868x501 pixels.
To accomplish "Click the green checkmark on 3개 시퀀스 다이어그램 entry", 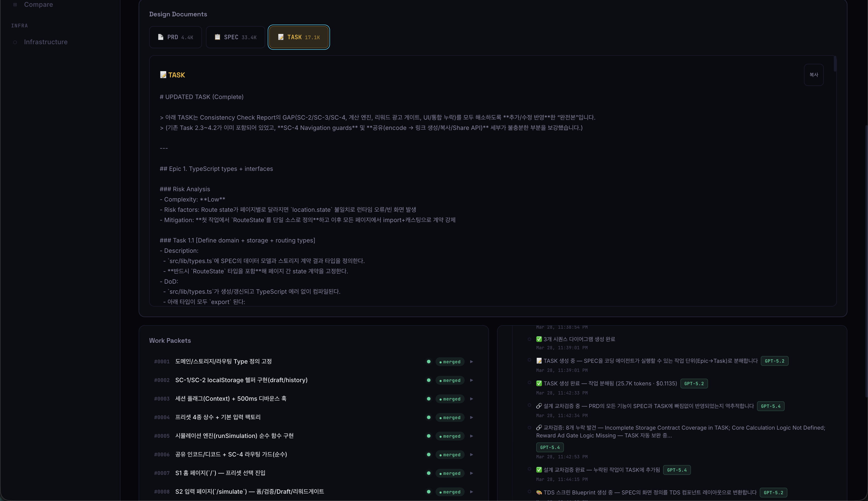I will point(539,339).
